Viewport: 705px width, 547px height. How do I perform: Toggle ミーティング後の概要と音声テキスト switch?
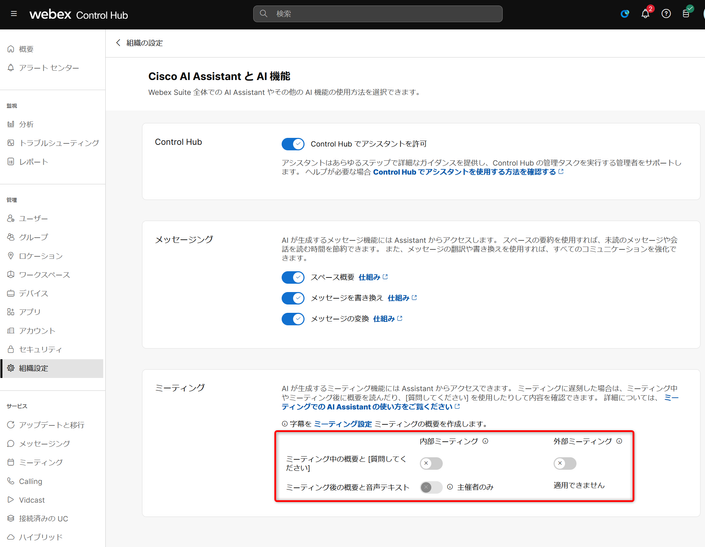[x=431, y=487]
